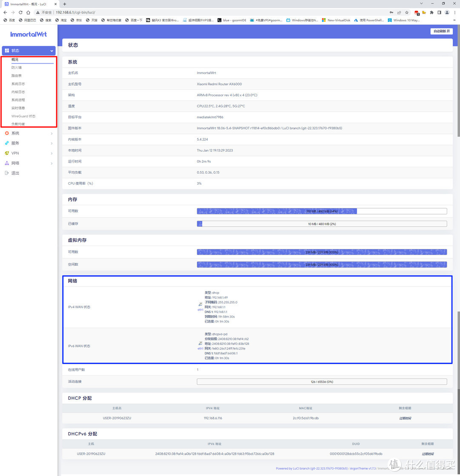The image size is (460, 476).
Task: Expand the 服务 menu chevron
Action: pos(52,143)
